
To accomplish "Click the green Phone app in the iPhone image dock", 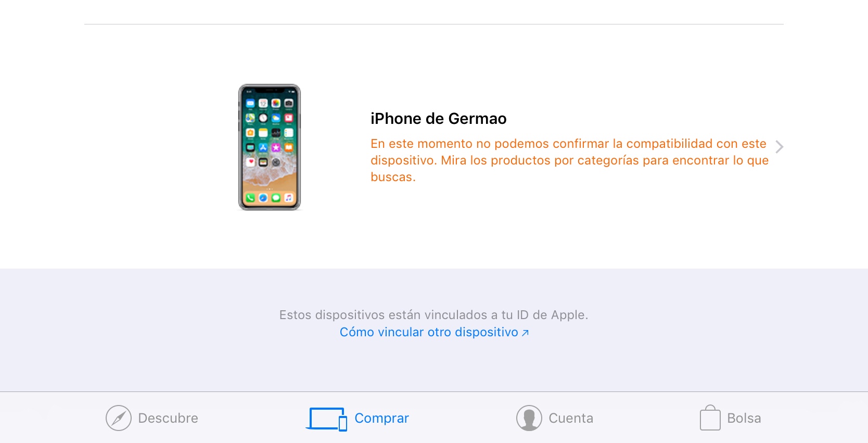I will tap(250, 198).
